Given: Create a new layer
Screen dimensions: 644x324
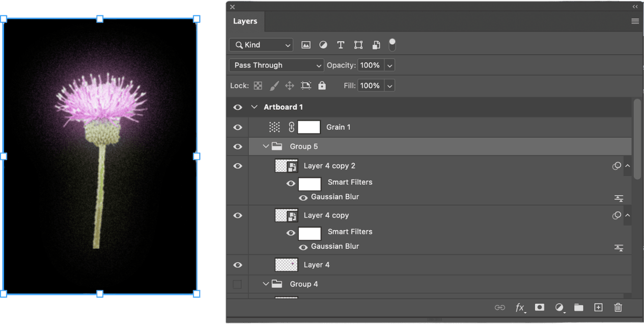Looking at the screenshot, I should pyautogui.click(x=599, y=307).
